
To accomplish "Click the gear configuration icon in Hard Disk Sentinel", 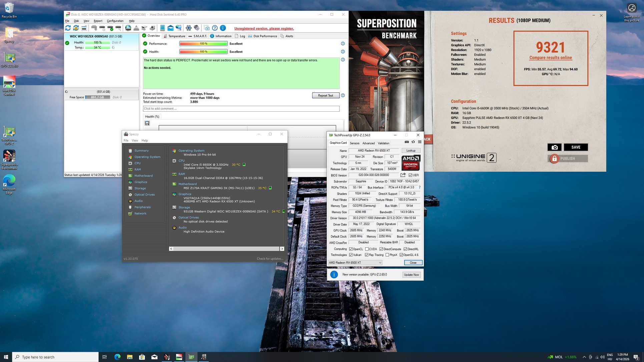I will click(188, 28).
